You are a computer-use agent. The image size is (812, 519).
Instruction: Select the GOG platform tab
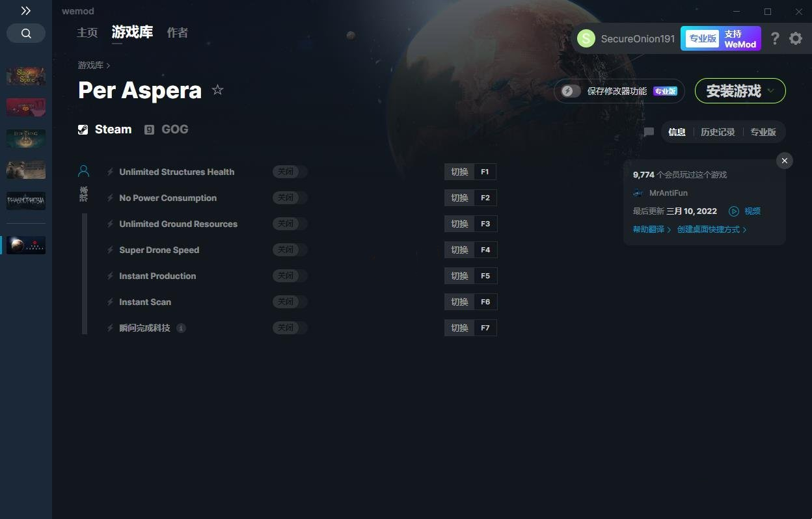pos(167,129)
